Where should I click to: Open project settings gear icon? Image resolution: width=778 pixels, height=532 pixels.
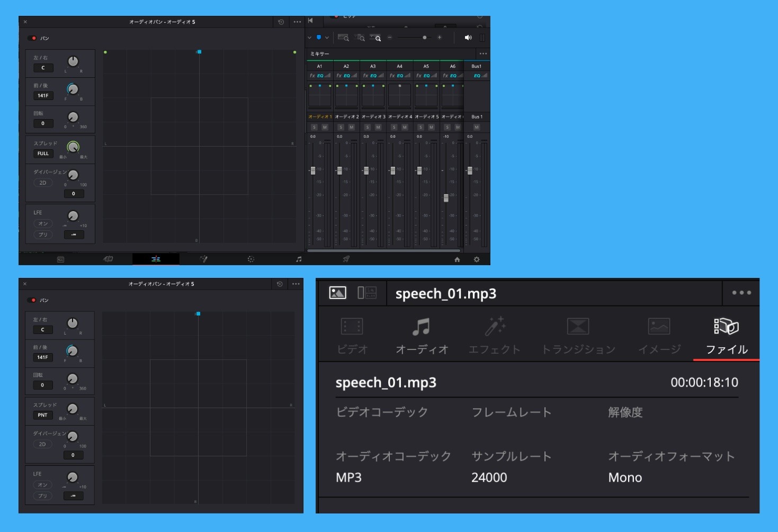click(x=477, y=259)
